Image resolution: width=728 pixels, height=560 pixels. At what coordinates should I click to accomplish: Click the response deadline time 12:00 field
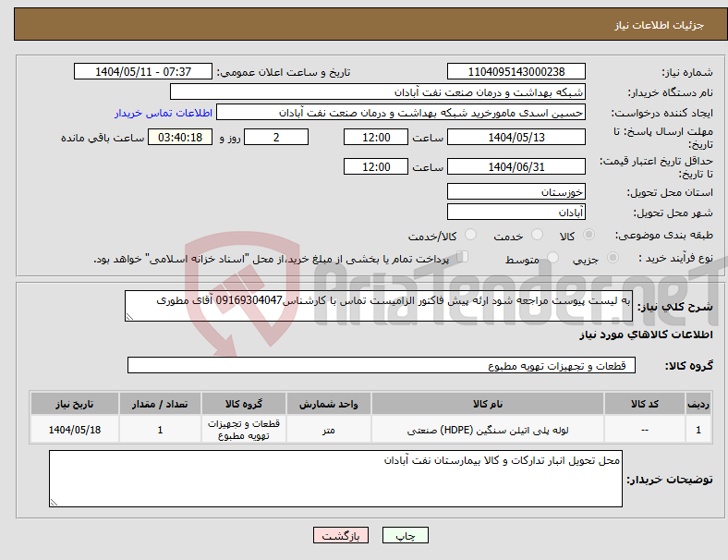[376, 137]
